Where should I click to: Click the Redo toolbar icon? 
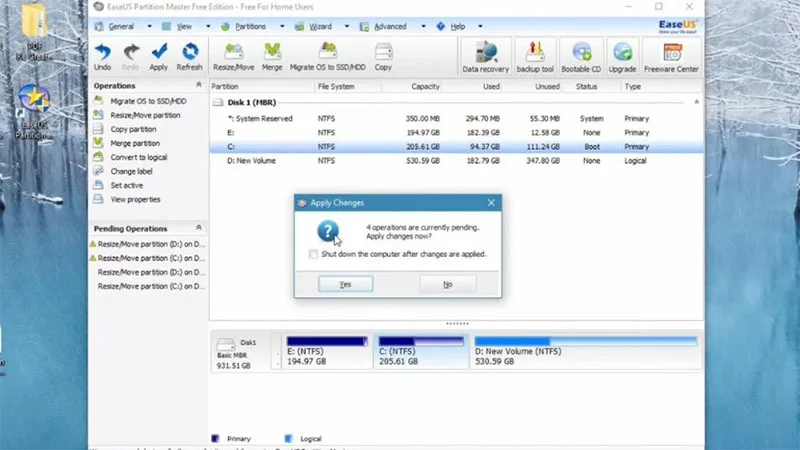[130, 56]
